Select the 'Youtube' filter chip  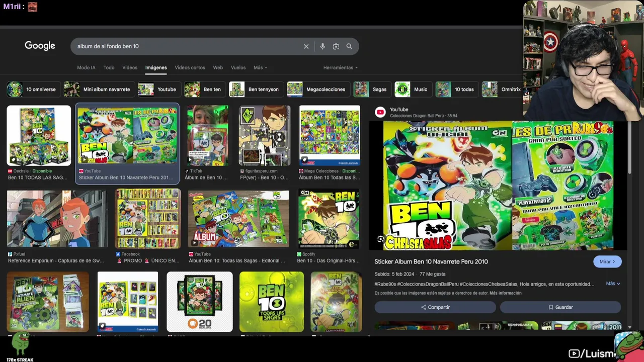click(159, 89)
